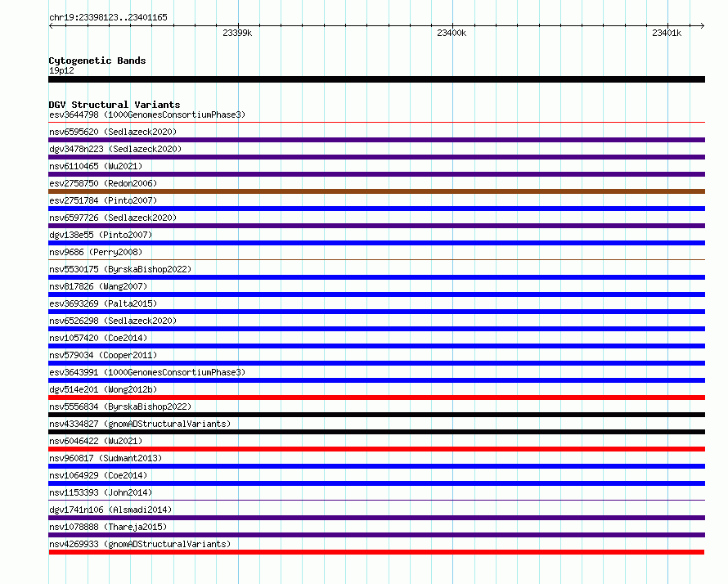Image resolution: width=728 pixels, height=584 pixels.
Task: Click the esv2751784 (Pinto2007) label
Action: click(103, 200)
